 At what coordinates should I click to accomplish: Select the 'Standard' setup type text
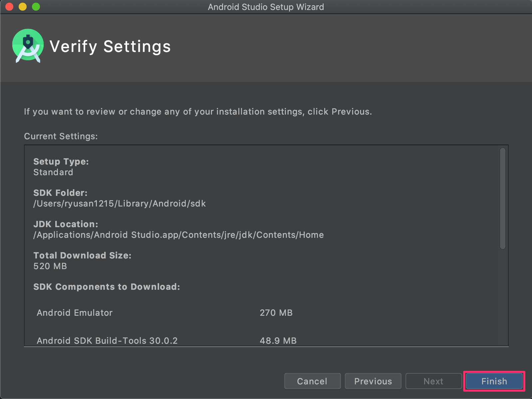point(53,172)
